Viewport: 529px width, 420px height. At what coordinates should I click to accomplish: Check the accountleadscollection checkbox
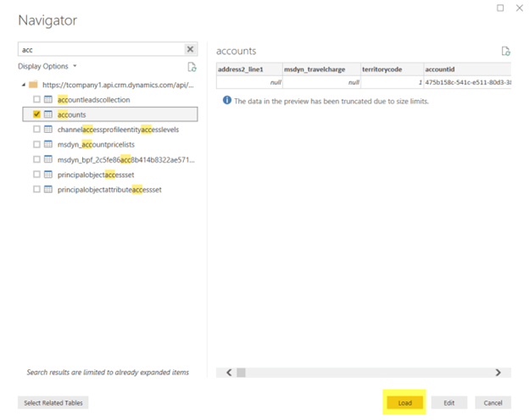[36, 99]
